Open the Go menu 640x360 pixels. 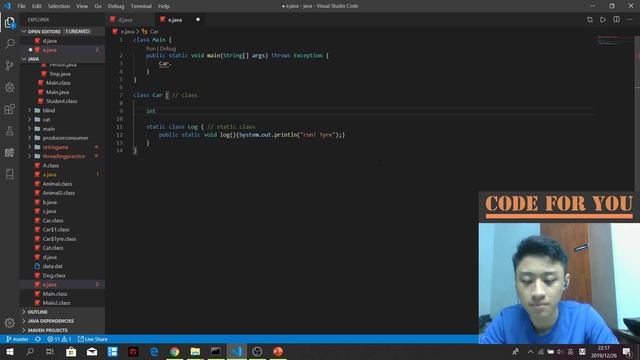tap(98, 6)
